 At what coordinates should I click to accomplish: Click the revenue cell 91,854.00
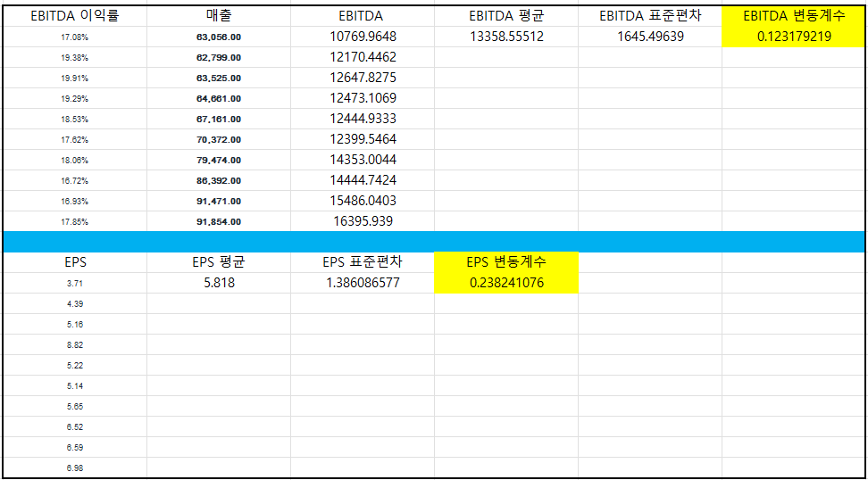pyautogui.click(x=219, y=221)
